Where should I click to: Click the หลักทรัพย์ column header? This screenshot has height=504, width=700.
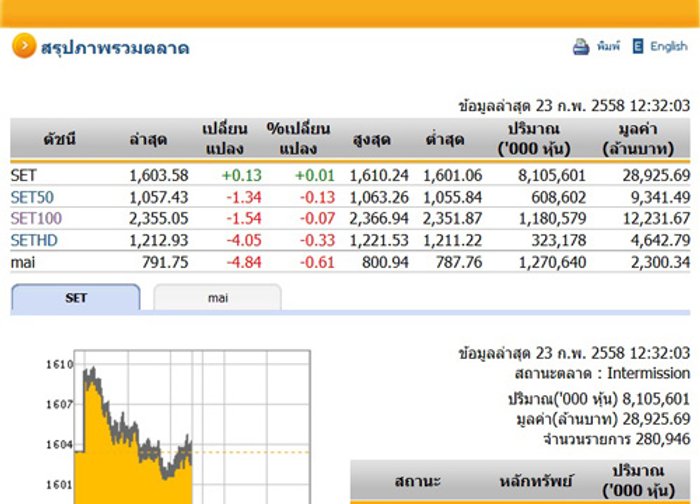point(535,481)
